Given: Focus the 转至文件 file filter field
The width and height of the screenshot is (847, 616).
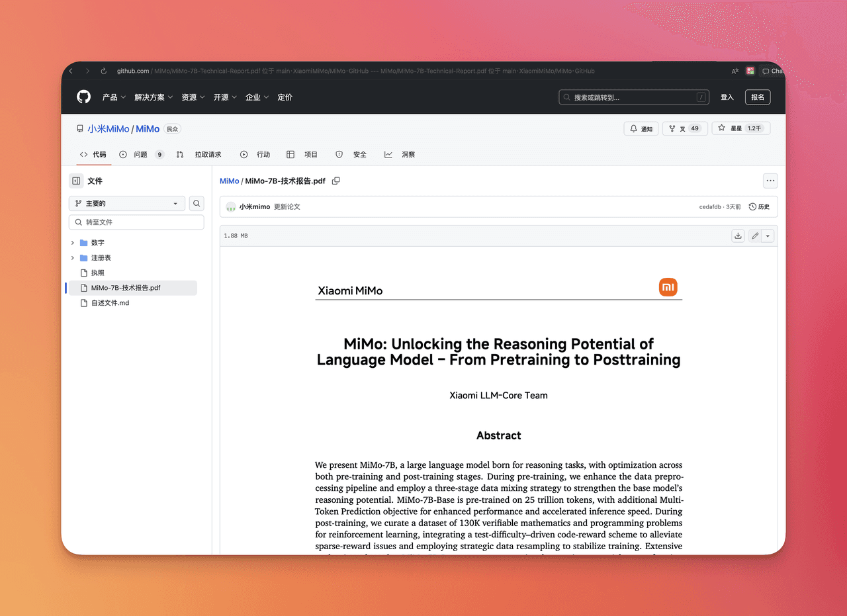Looking at the screenshot, I should click(x=136, y=222).
